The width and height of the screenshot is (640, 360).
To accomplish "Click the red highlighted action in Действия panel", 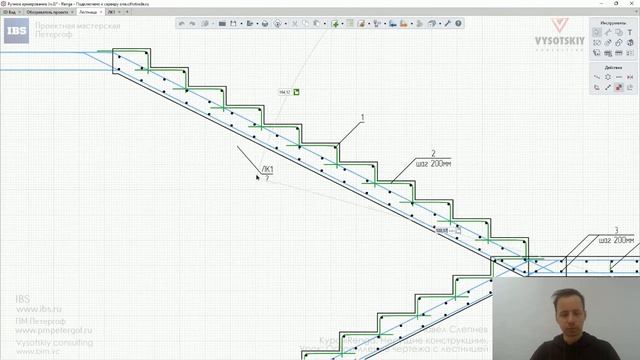I will pos(619,87).
